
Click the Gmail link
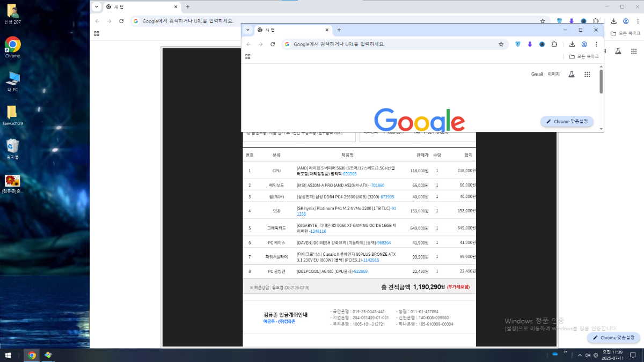coord(537,75)
